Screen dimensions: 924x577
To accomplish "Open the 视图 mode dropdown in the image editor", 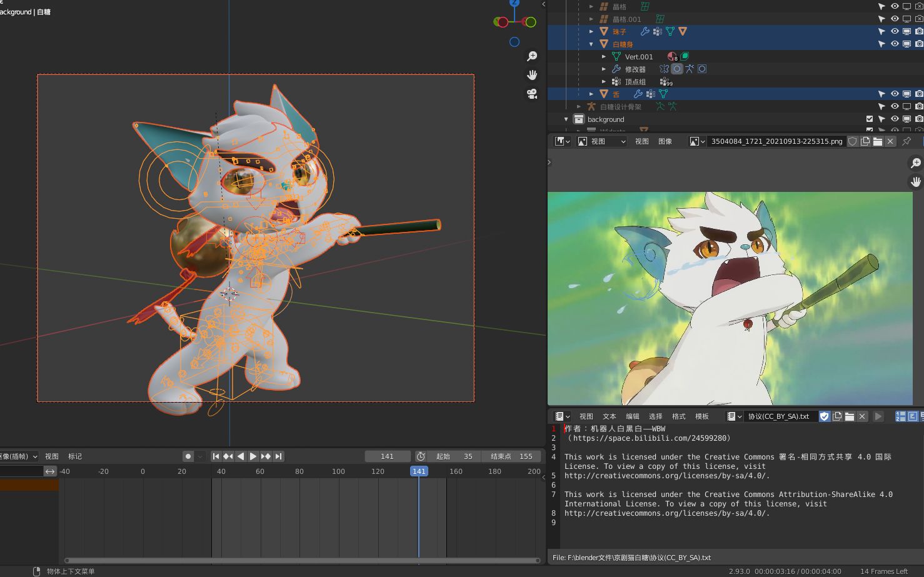I will [x=601, y=141].
